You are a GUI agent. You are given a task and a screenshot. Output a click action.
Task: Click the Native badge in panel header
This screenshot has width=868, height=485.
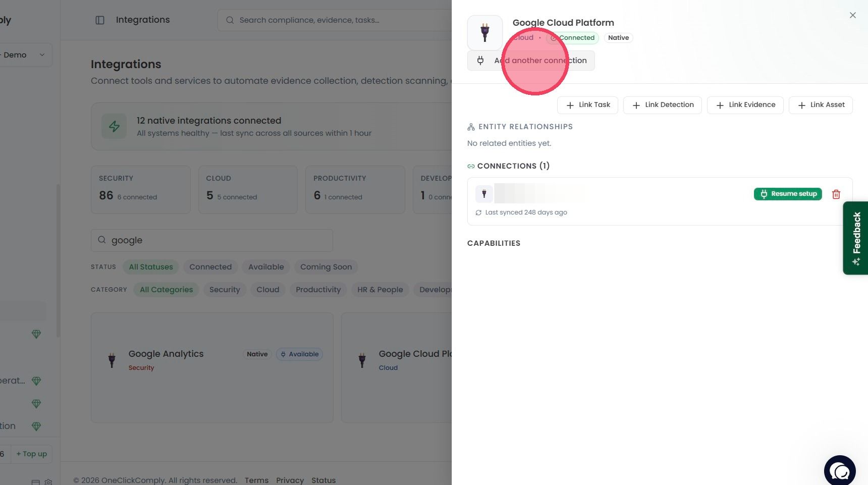[x=618, y=38]
